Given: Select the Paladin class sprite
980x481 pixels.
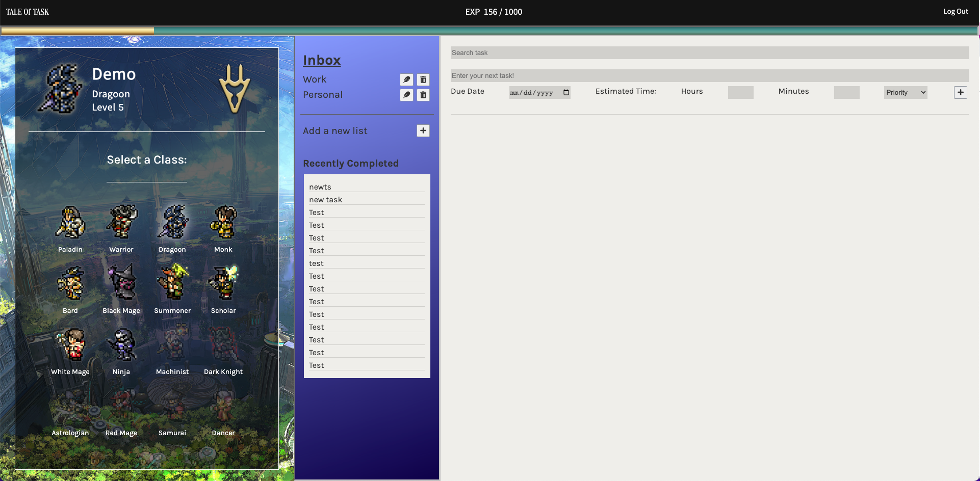Looking at the screenshot, I should pos(70,223).
